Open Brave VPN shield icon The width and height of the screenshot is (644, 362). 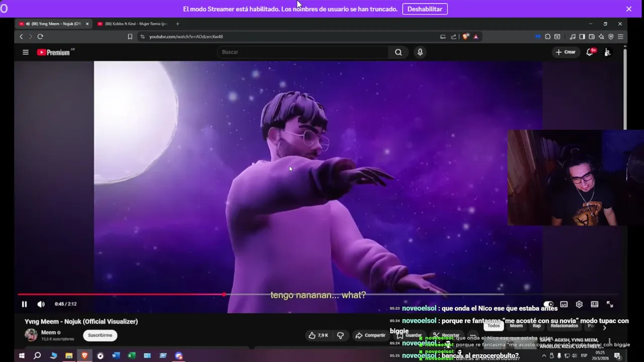(x=611, y=37)
